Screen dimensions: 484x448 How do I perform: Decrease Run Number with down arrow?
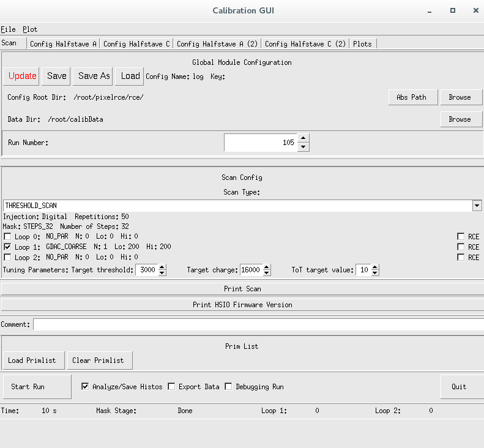[303, 147]
